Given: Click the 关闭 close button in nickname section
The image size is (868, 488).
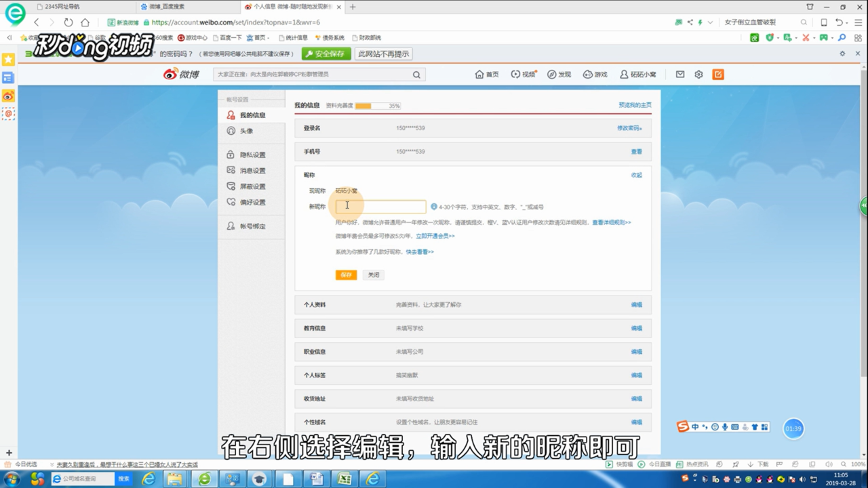Looking at the screenshot, I should [374, 275].
